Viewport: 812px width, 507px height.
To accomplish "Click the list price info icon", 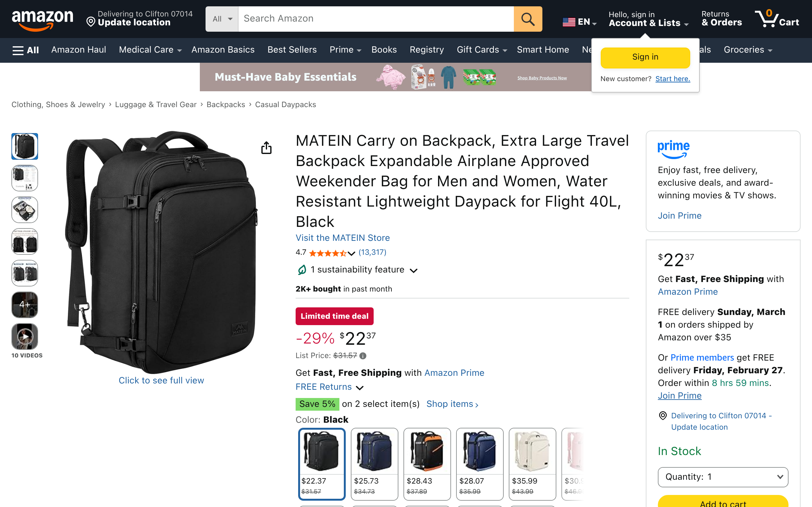I will pyautogui.click(x=363, y=356).
